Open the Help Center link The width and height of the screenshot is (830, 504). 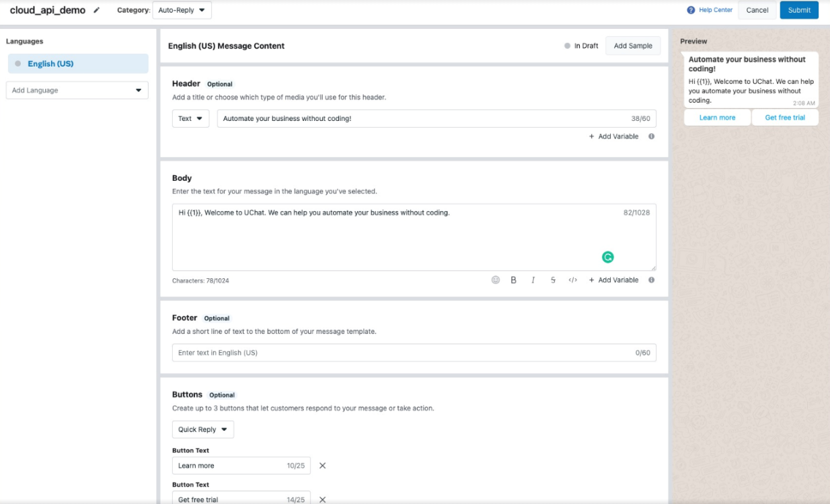pyautogui.click(x=710, y=10)
